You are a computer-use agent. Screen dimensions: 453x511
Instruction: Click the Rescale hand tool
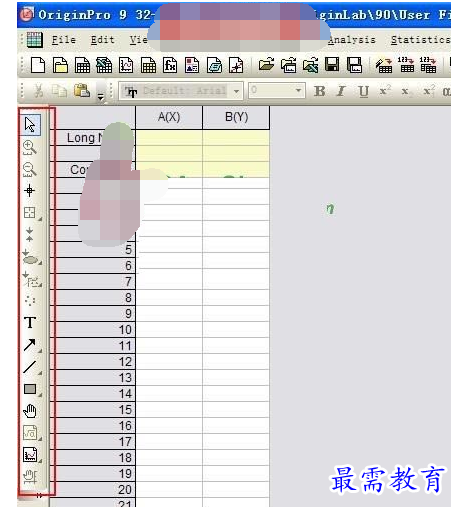click(30, 477)
